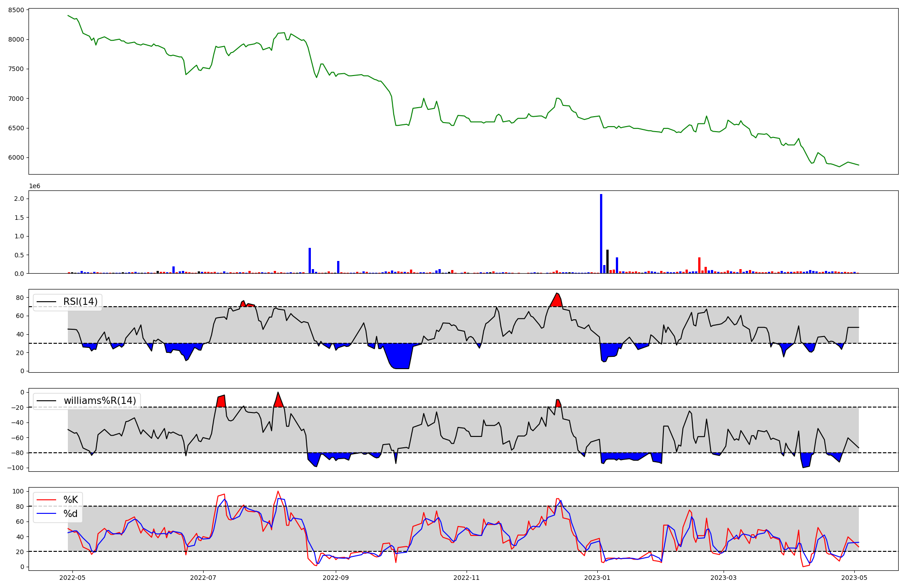Click the tall red volume bar in February 2023

tap(699, 265)
